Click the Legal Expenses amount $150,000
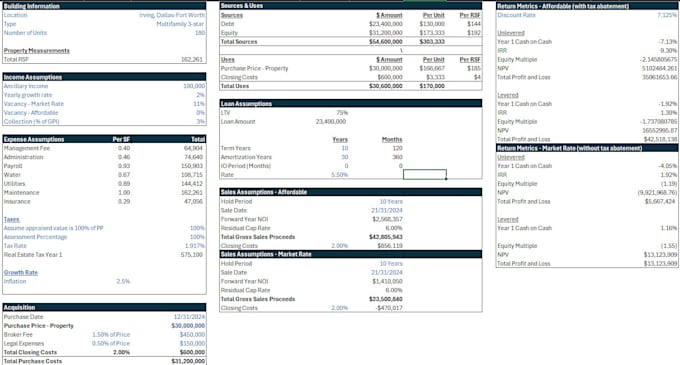The width and height of the screenshot is (680, 365). click(x=192, y=343)
